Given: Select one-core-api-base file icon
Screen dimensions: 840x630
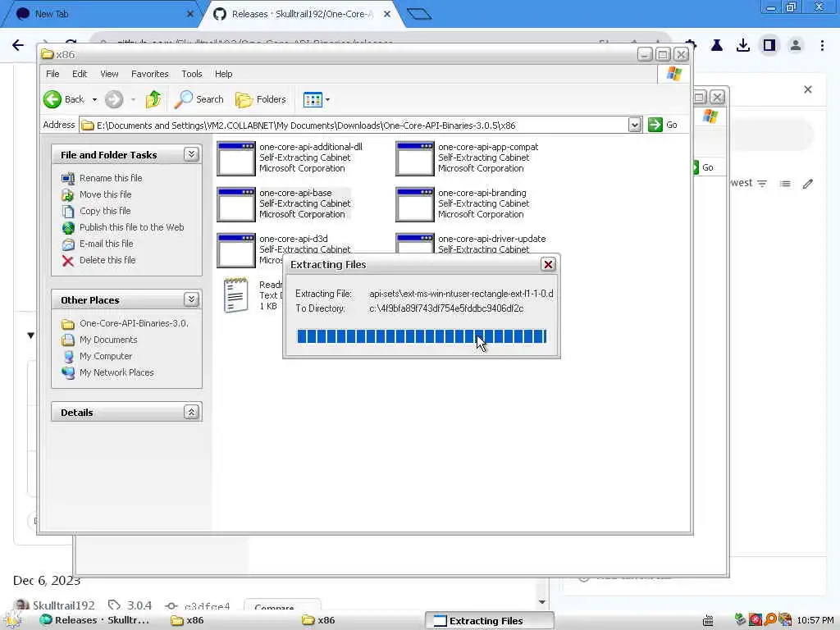Looking at the screenshot, I should pos(235,204).
